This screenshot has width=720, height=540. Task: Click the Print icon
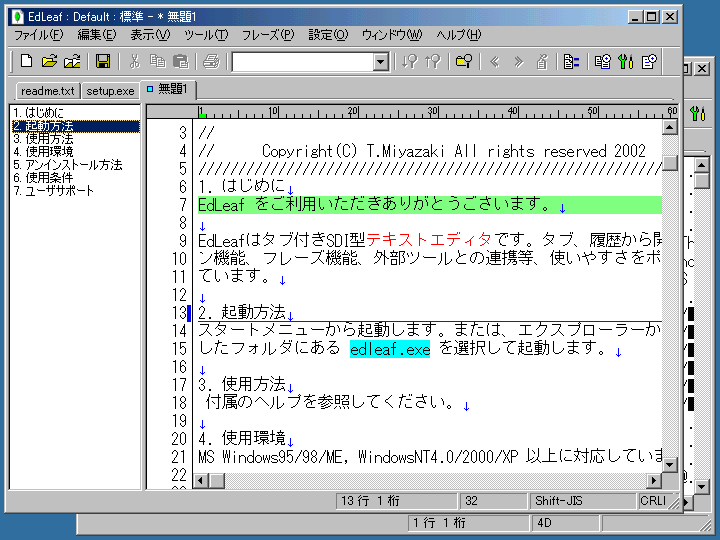211,61
